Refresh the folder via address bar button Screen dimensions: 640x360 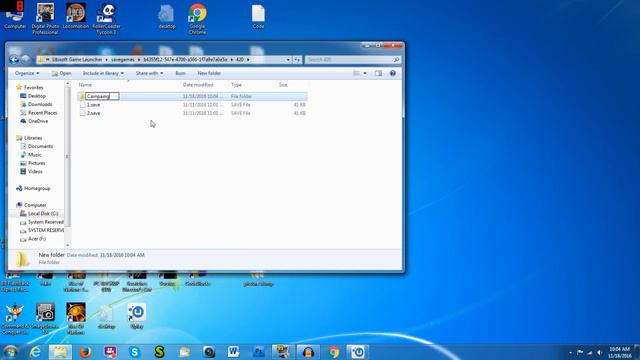click(x=297, y=60)
